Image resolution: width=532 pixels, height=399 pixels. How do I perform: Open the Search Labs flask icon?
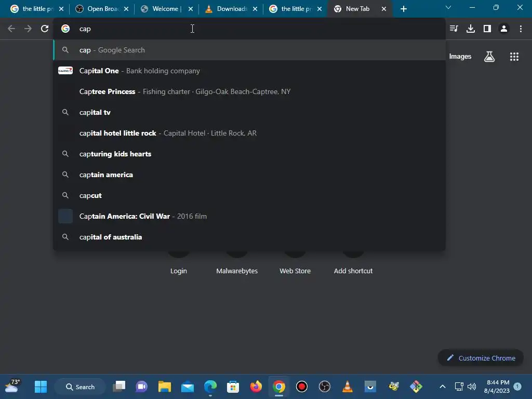(x=489, y=57)
